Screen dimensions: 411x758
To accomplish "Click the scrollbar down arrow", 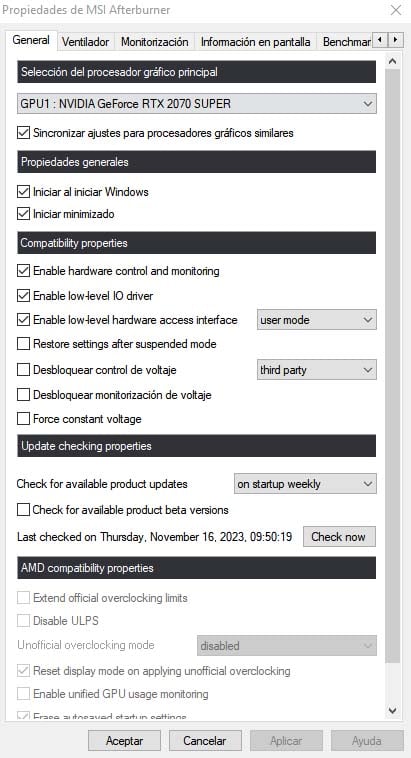I will click(393, 710).
